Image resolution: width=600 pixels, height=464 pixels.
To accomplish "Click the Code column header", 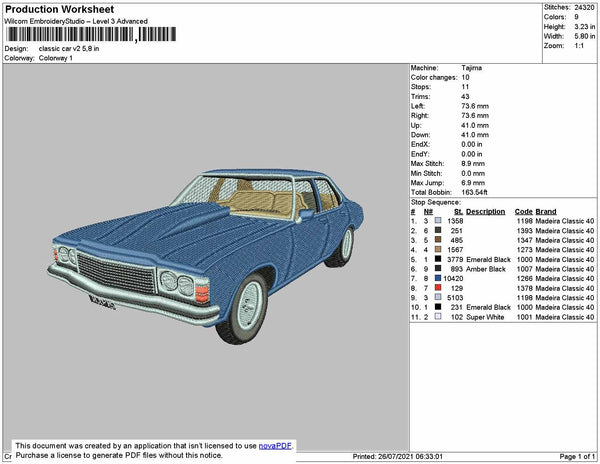I will [523, 212].
